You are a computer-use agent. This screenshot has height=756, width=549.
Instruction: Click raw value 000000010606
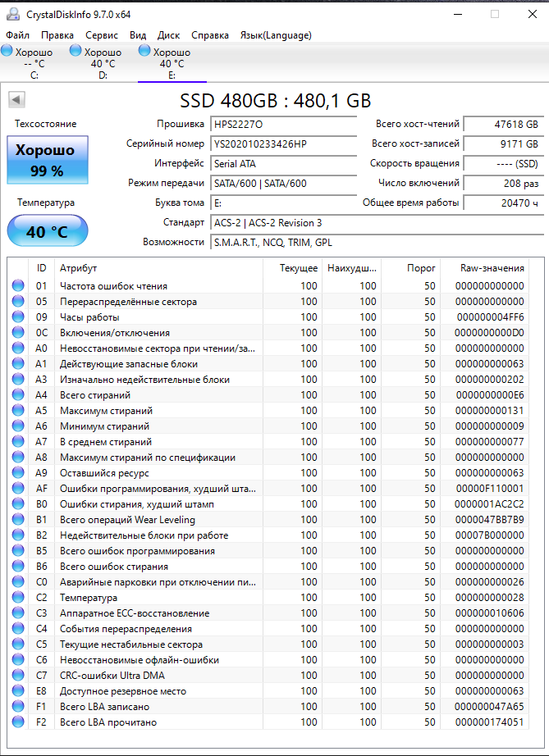click(x=490, y=613)
